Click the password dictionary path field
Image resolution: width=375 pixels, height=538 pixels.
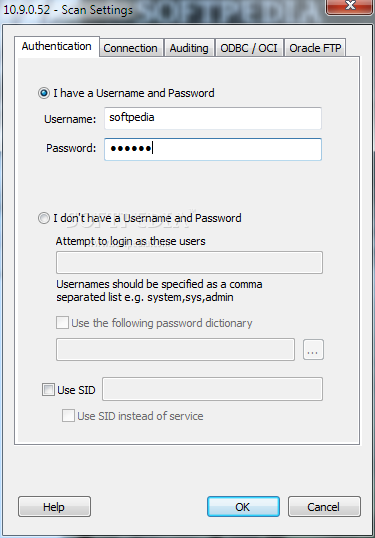click(175, 349)
